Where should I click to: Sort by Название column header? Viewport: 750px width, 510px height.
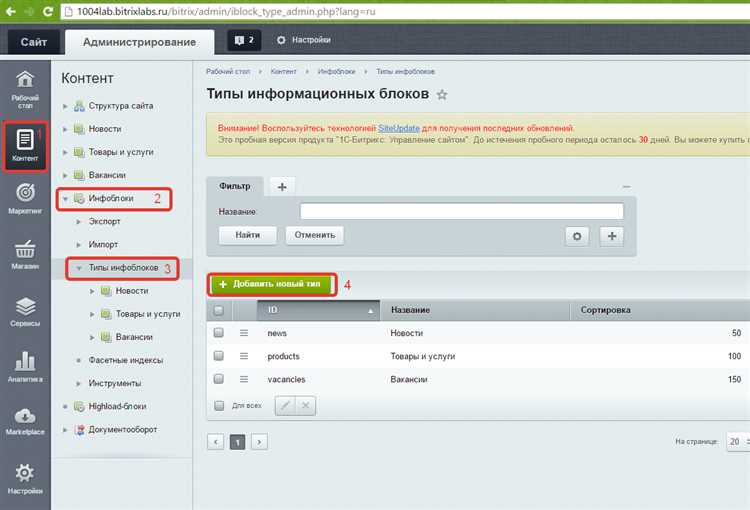[x=475, y=310]
